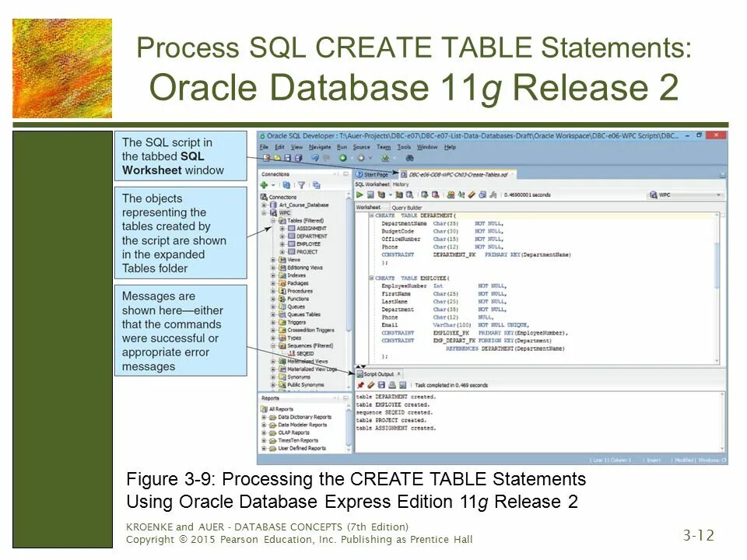Viewport: 747px width, 560px height.
Task: Click the Print icon in Script Output toolbar
Action: click(x=391, y=385)
